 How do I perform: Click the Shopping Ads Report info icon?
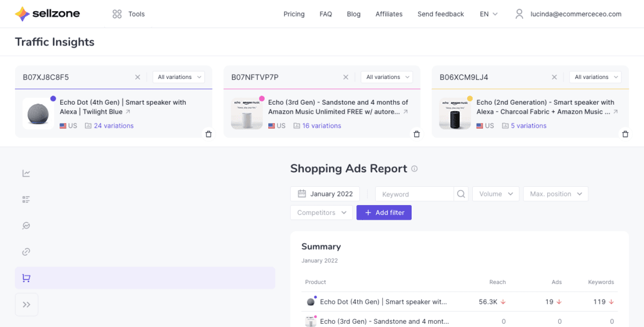[x=414, y=169]
